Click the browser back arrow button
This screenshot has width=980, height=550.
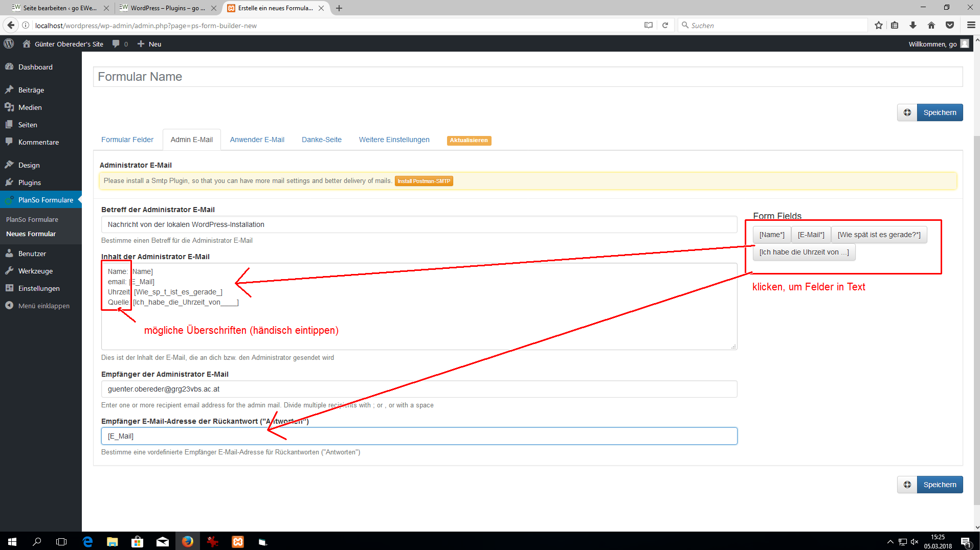click(x=11, y=25)
